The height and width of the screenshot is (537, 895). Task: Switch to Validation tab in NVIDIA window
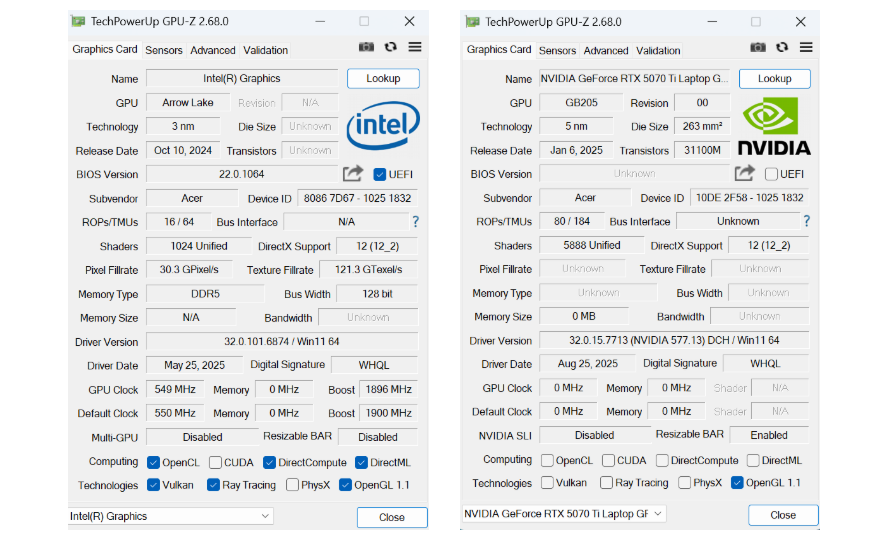pyautogui.click(x=658, y=50)
